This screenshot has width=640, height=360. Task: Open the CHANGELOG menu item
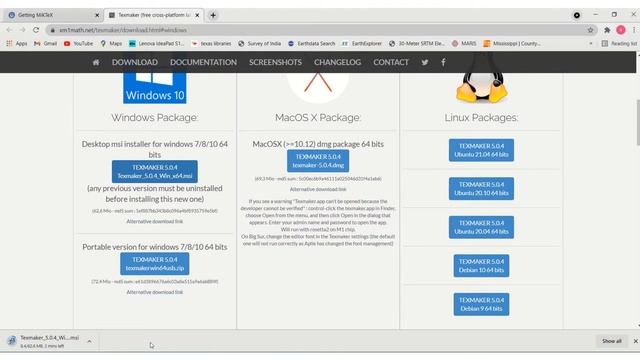point(338,62)
